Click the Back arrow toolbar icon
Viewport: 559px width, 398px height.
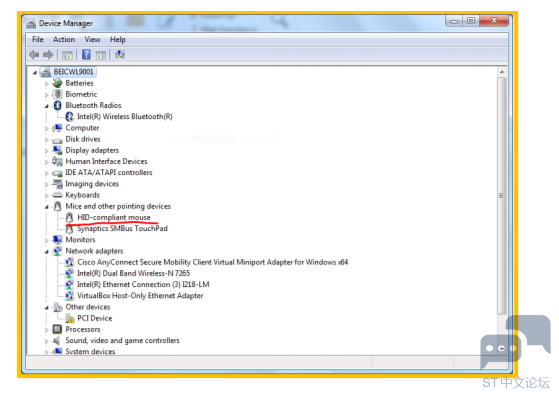(34, 55)
